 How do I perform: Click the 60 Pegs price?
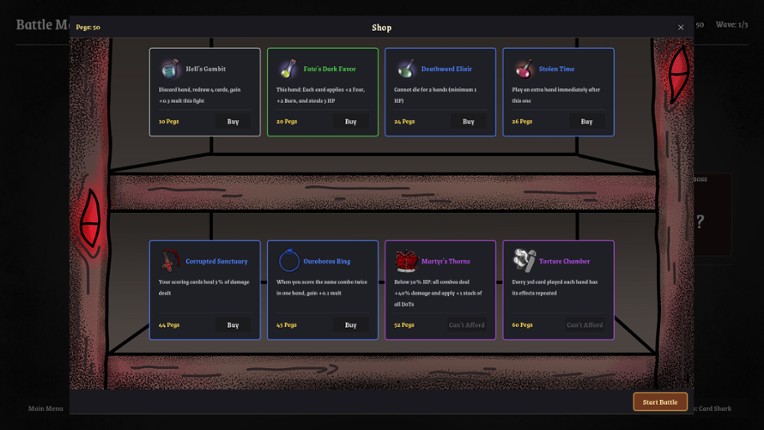(x=522, y=324)
